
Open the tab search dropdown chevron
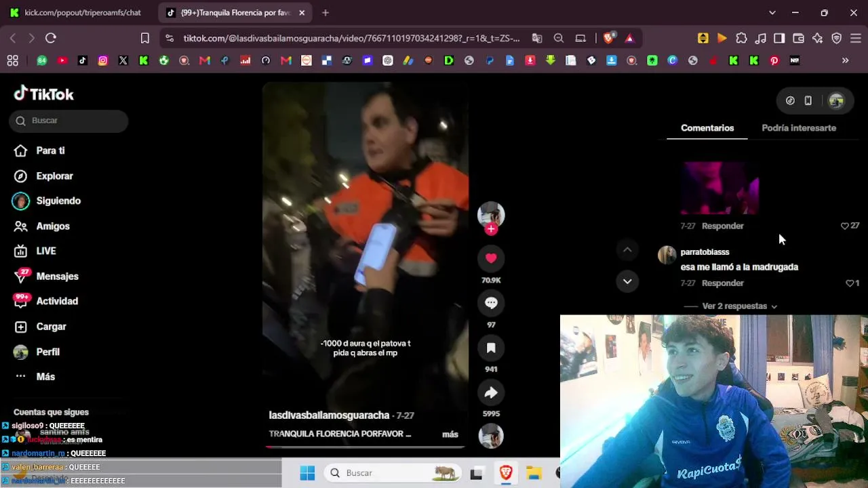[772, 13]
